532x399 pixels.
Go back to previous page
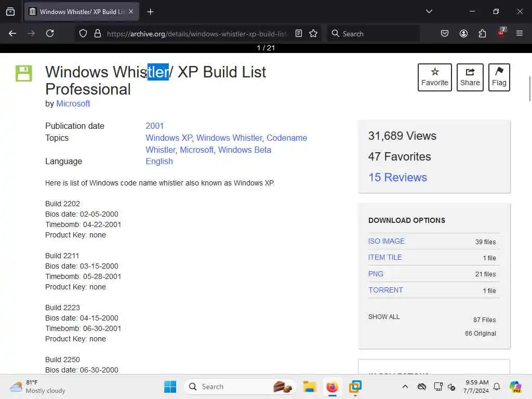[x=12, y=33]
